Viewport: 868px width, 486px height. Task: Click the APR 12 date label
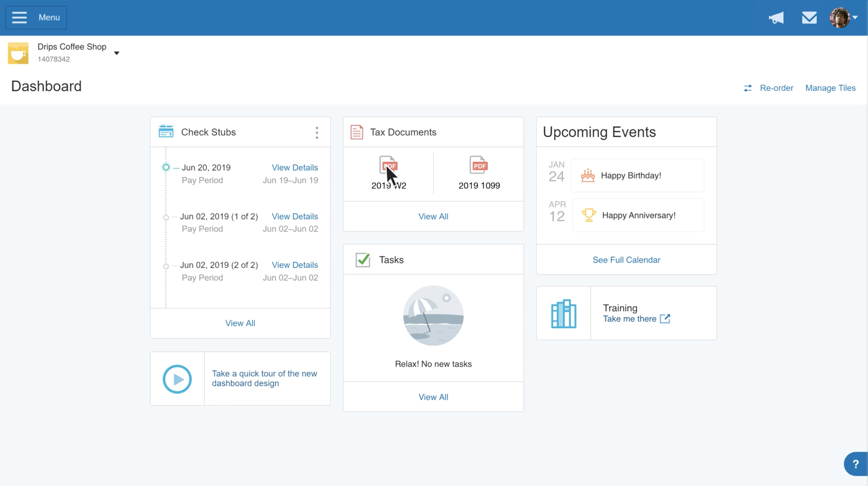tap(557, 211)
